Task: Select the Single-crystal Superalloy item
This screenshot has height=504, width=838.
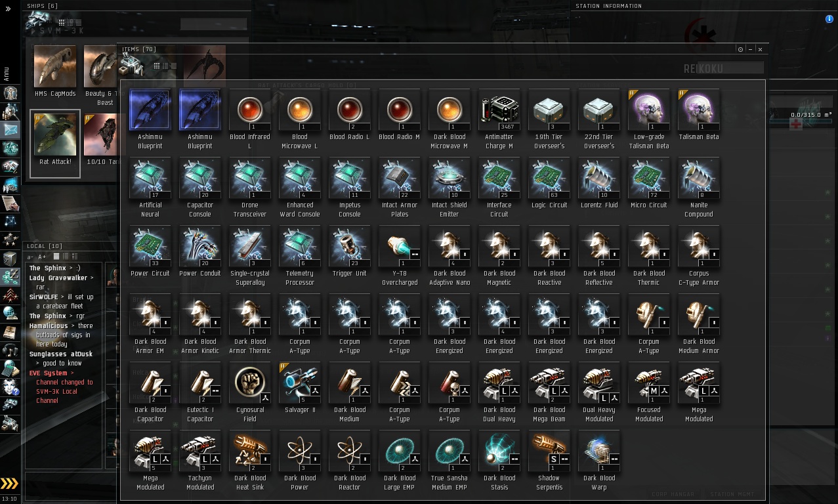Action: [250, 256]
